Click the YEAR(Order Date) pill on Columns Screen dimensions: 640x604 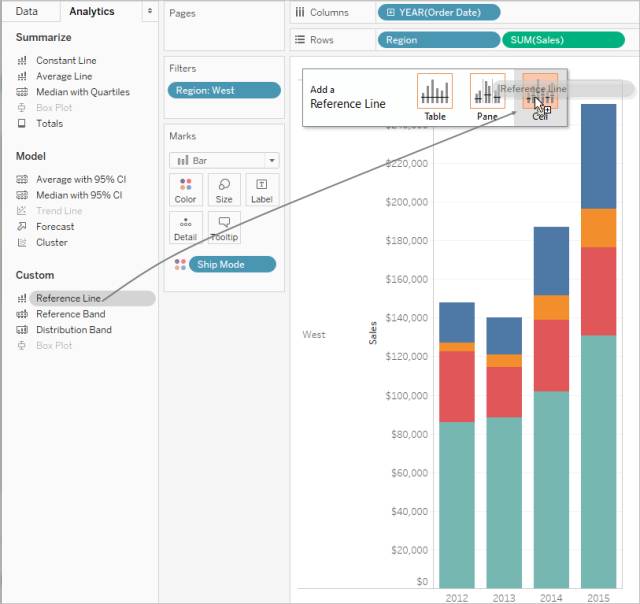[x=439, y=12]
